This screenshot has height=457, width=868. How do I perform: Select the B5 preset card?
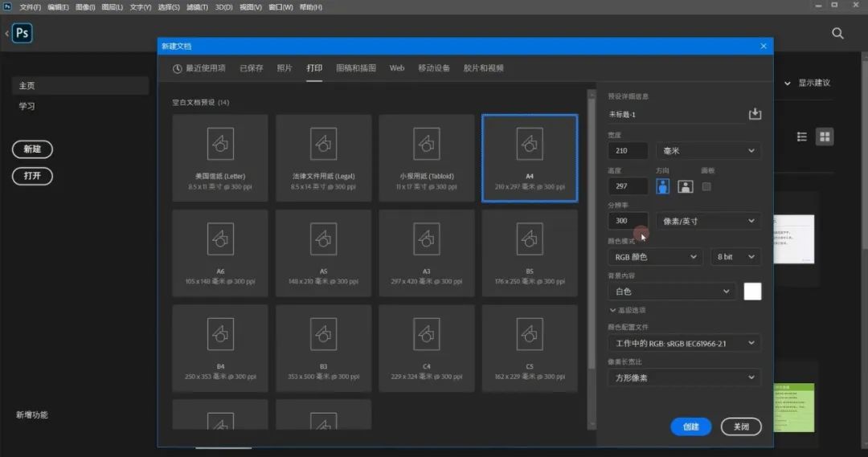(530, 253)
